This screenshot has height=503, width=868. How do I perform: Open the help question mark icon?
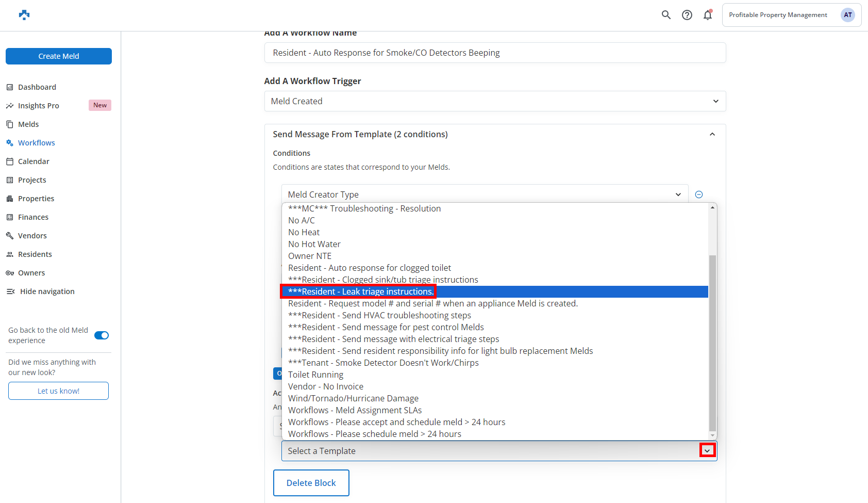tap(687, 15)
